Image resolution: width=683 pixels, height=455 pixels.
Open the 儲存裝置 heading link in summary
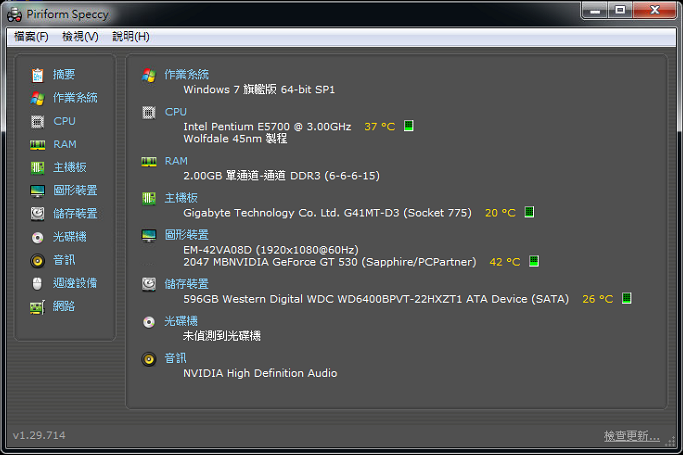click(186, 284)
